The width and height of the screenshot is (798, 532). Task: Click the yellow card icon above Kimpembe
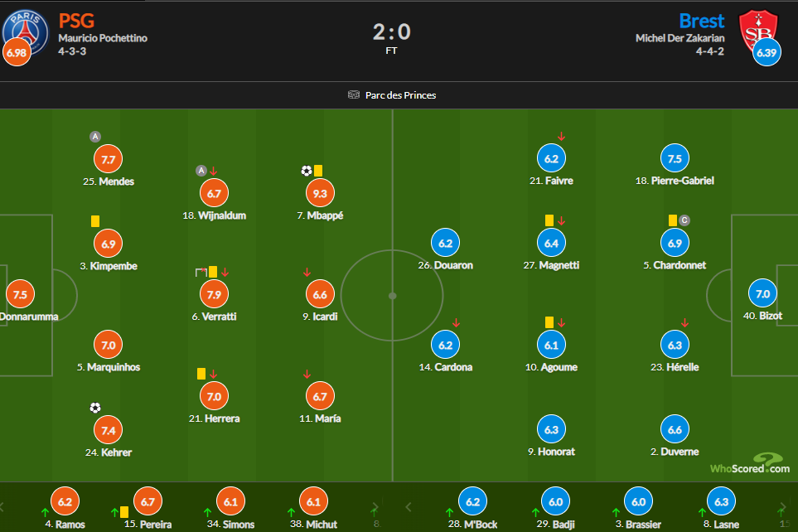(x=95, y=221)
